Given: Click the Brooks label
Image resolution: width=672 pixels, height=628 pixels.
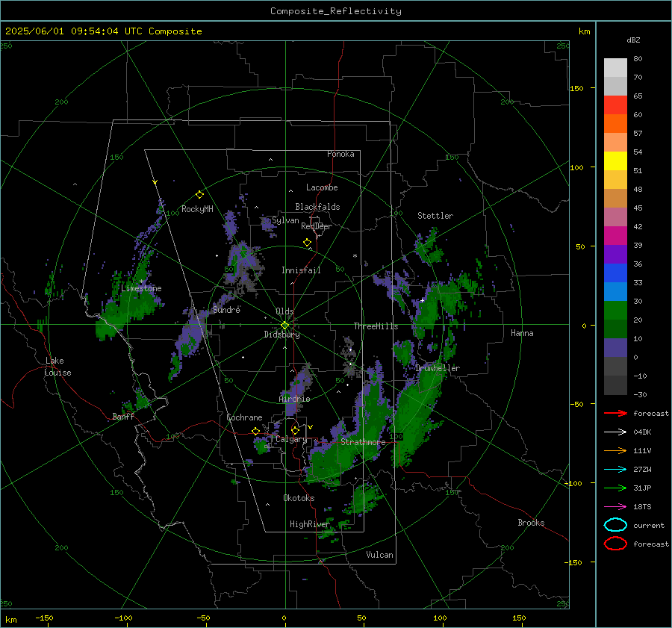Looking at the screenshot, I should pyautogui.click(x=531, y=523).
